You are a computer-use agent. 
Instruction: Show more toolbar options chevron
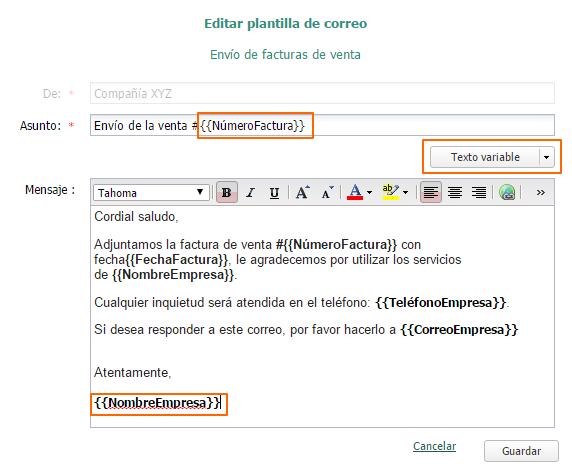pyautogui.click(x=541, y=192)
